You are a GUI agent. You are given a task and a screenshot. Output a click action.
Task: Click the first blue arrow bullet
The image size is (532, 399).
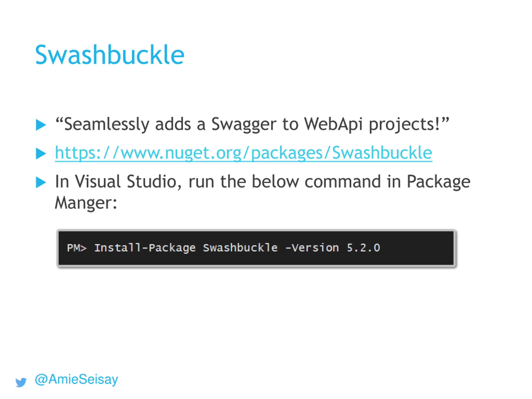click(x=41, y=125)
